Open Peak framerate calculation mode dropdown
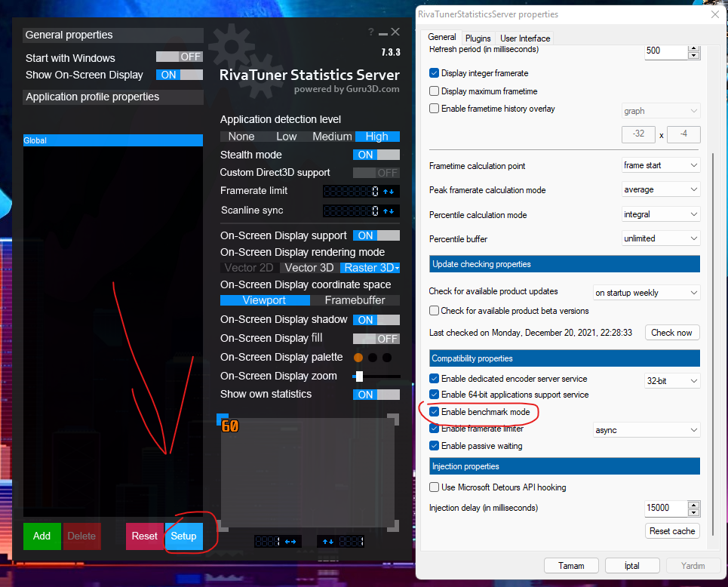728x587 pixels. click(661, 189)
